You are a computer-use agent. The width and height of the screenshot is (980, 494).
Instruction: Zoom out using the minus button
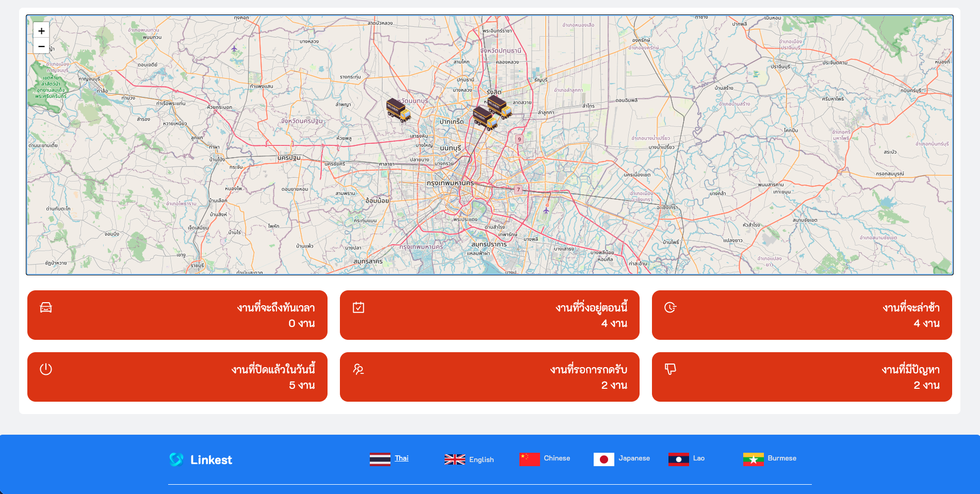(x=41, y=46)
